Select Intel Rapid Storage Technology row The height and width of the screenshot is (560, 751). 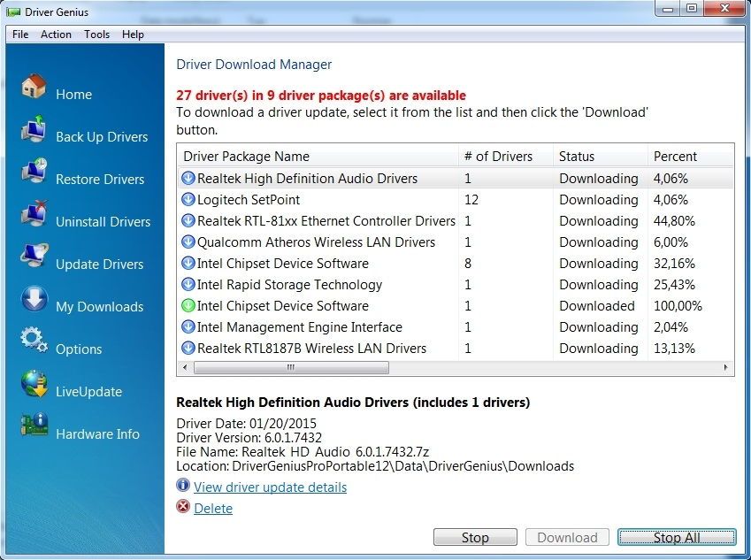pos(455,285)
